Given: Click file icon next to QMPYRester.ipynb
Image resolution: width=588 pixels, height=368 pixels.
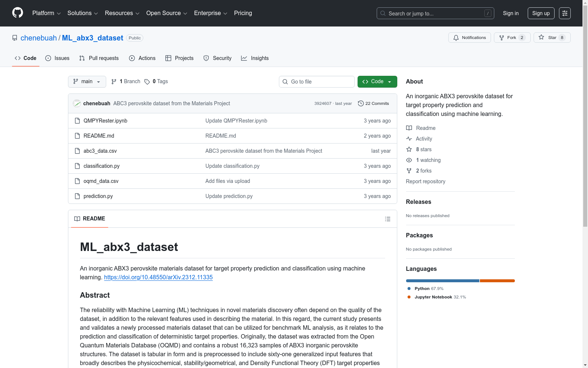Looking at the screenshot, I should point(77,121).
